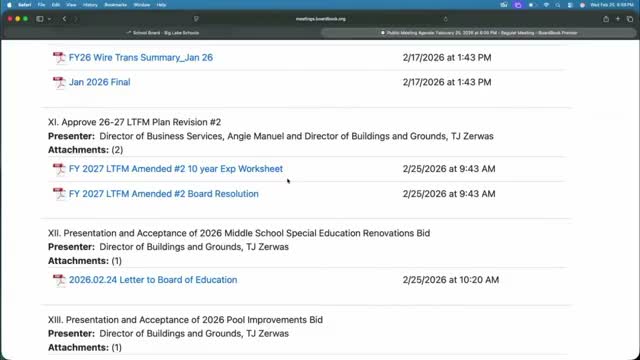Open the purple screen recording menu bar icon
640x360 pixels.
tap(518, 5)
